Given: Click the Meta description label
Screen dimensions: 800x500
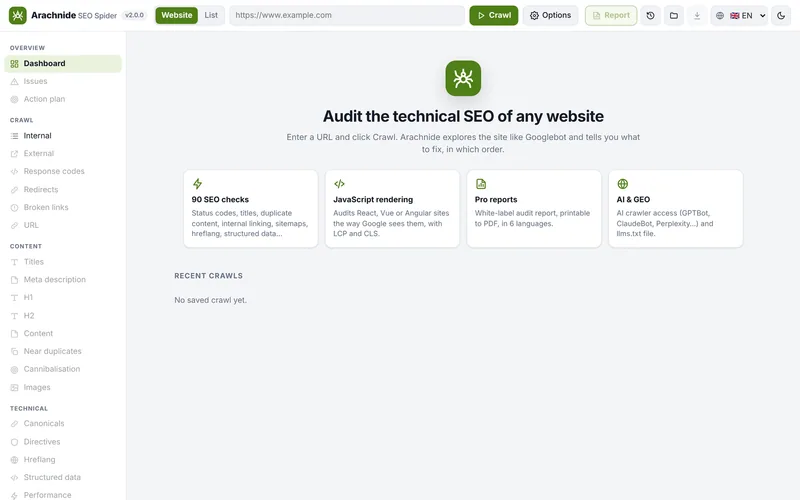Looking at the screenshot, I should point(55,280).
